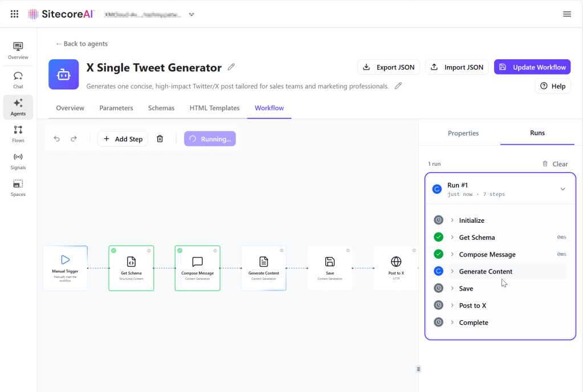
Task: Open Signals in the left sidebar
Action: coord(18,160)
